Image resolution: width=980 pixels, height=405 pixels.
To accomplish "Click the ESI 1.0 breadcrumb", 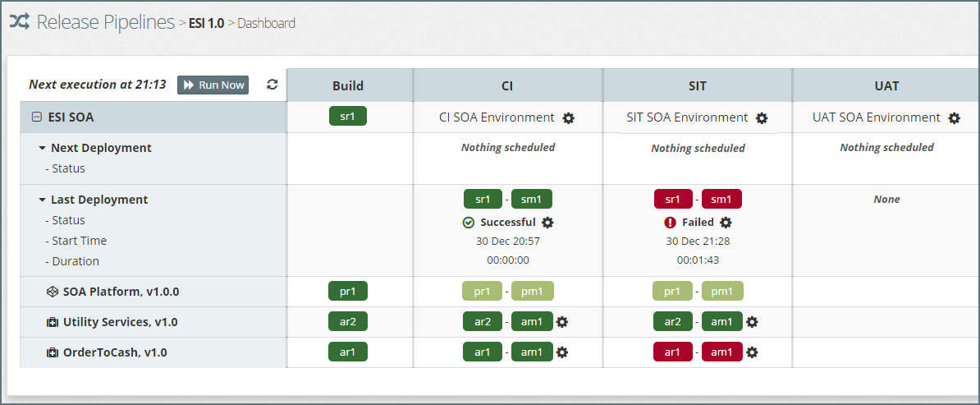I will pyautogui.click(x=206, y=23).
